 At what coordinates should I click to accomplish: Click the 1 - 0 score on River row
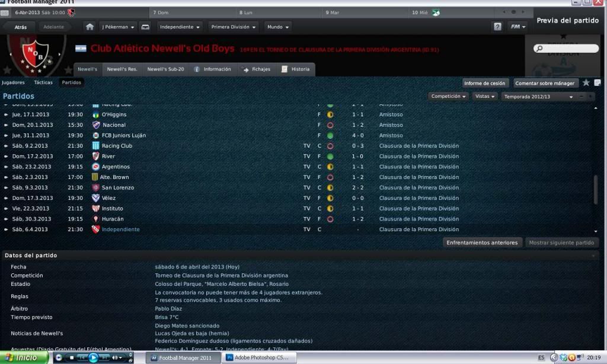point(357,157)
